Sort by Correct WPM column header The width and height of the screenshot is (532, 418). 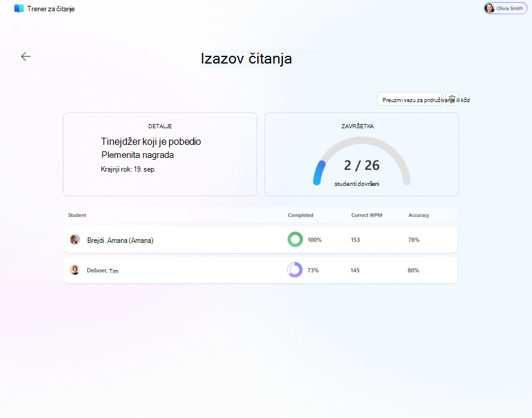point(367,215)
